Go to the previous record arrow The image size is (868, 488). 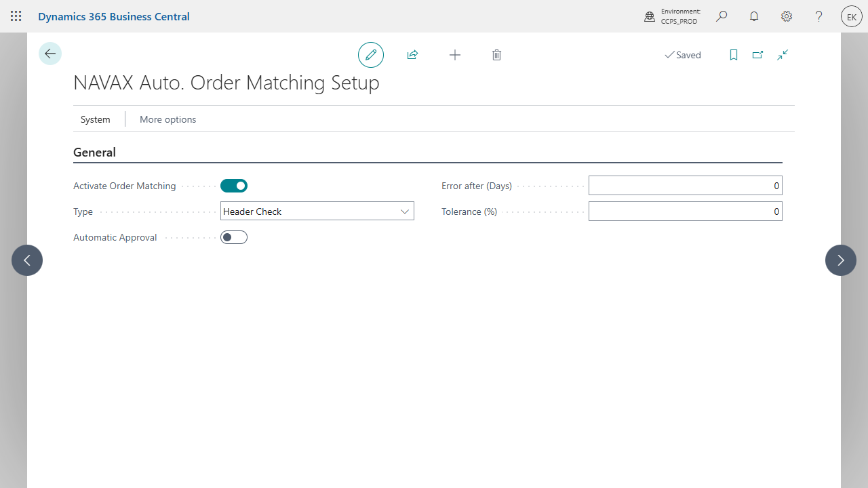(x=27, y=260)
